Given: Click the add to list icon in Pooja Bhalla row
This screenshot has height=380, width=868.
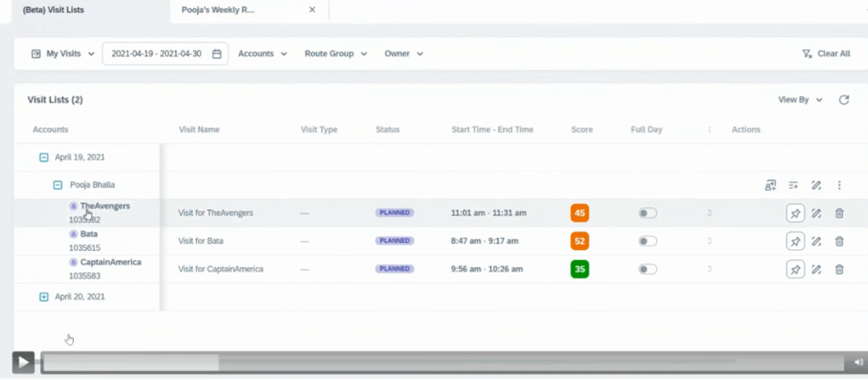Looking at the screenshot, I should click(x=793, y=186).
